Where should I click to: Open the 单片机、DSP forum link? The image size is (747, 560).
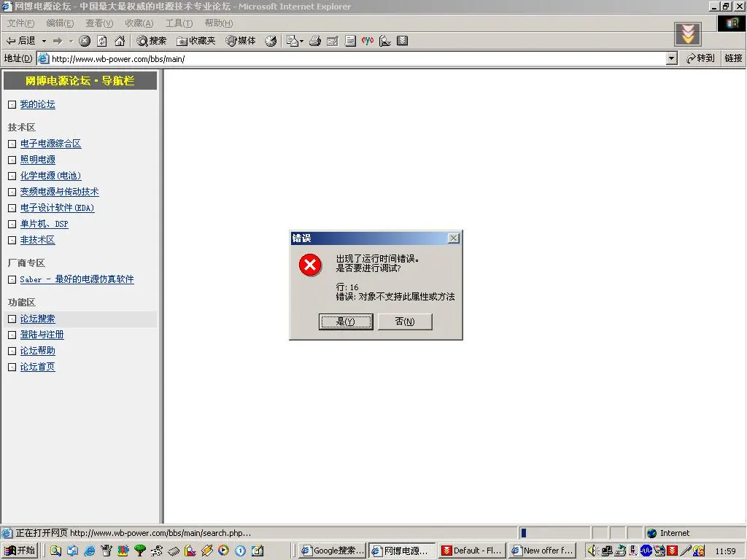(44, 224)
